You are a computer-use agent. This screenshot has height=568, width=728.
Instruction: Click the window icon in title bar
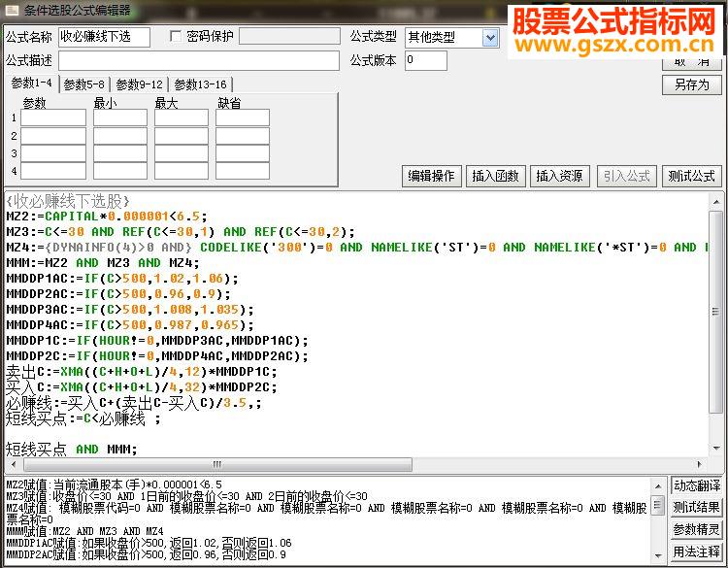click(12, 11)
